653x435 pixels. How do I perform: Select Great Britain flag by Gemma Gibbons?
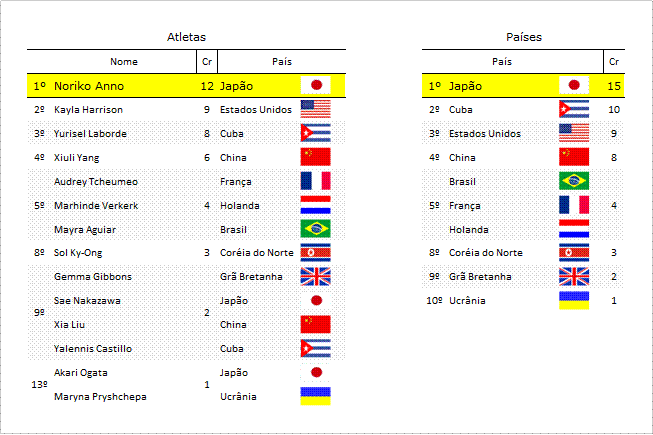(x=315, y=277)
